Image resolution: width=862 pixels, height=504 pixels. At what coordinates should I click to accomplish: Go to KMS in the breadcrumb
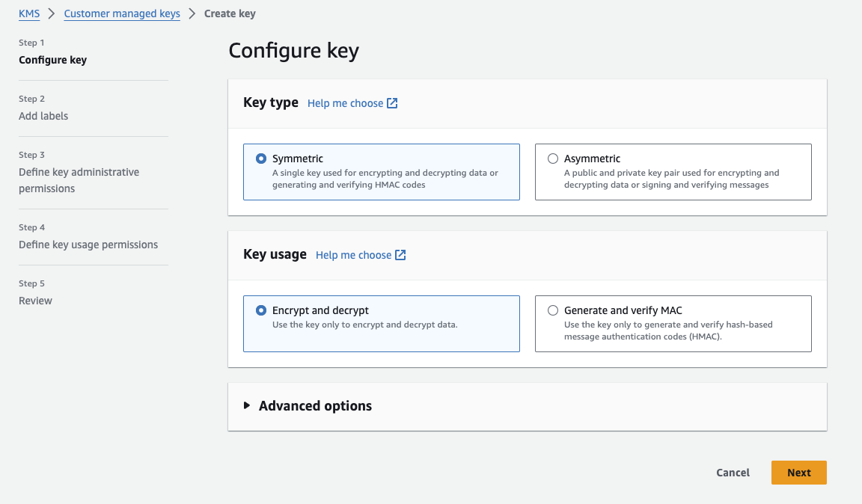[29, 13]
